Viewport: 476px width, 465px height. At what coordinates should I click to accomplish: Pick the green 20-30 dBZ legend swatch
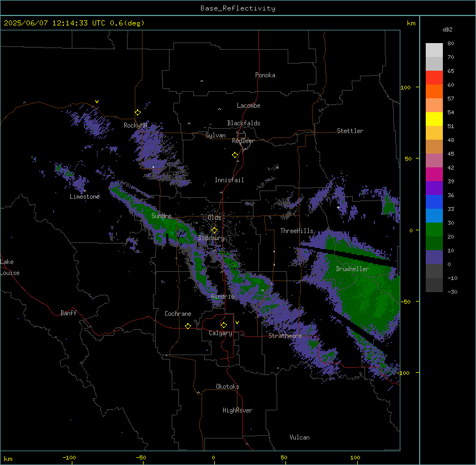click(434, 230)
